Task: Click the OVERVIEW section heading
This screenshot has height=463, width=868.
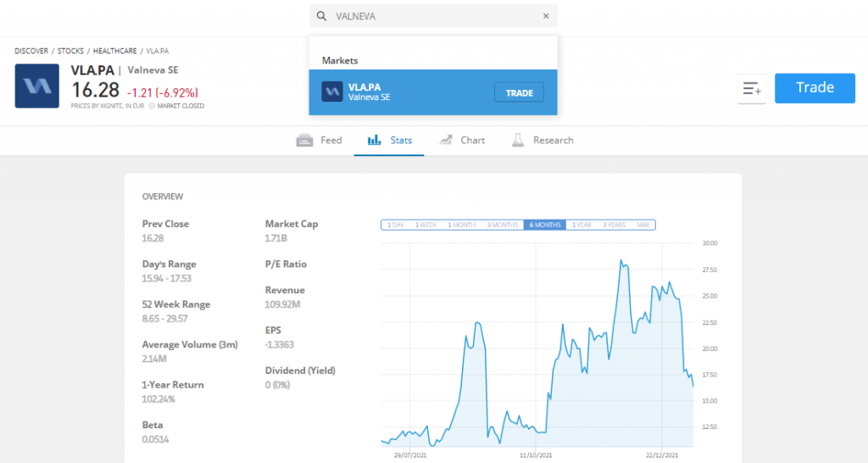Action: coord(162,197)
